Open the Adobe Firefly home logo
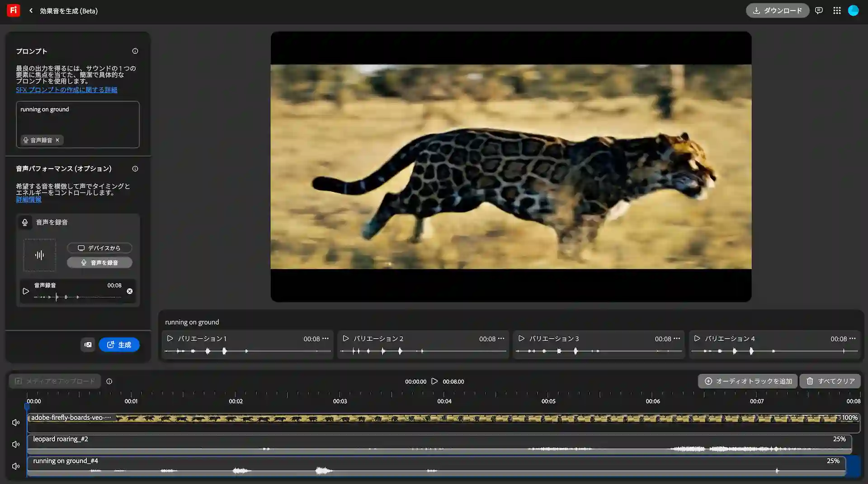The width and height of the screenshot is (868, 484). [x=13, y=10]
